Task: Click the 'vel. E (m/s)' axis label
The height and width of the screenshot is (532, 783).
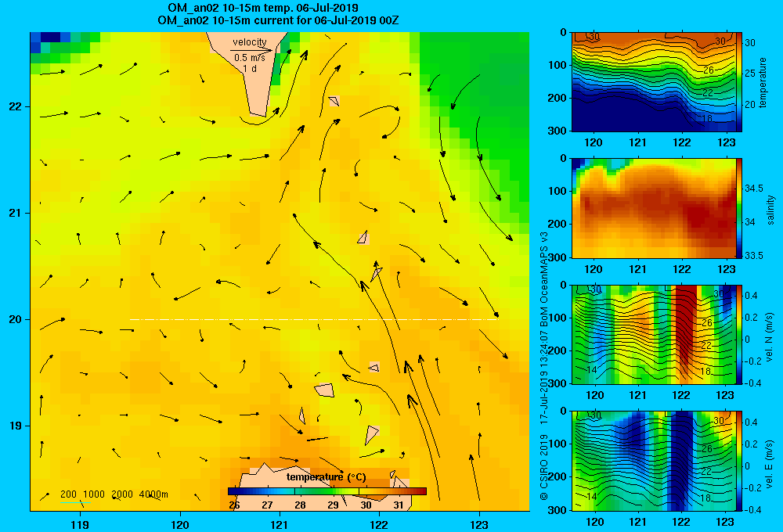Action: [769, 463]
